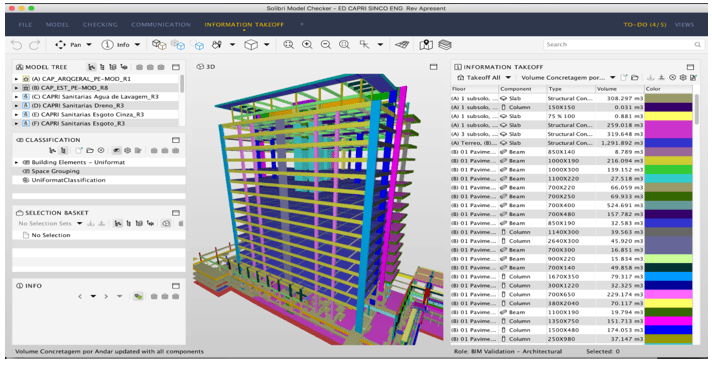Viewport: 712px width, 365px height.
Task: Toggle first hierarchy mode in Selection Basket
Action: point(118,223)
